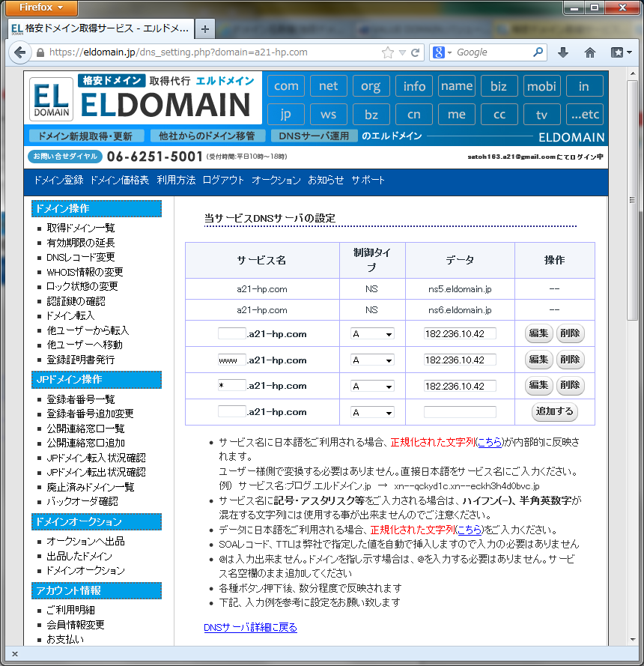This screenshot has width=644, height=666.
Task: Open a new tab with plus icon
Action: (205, 29)
